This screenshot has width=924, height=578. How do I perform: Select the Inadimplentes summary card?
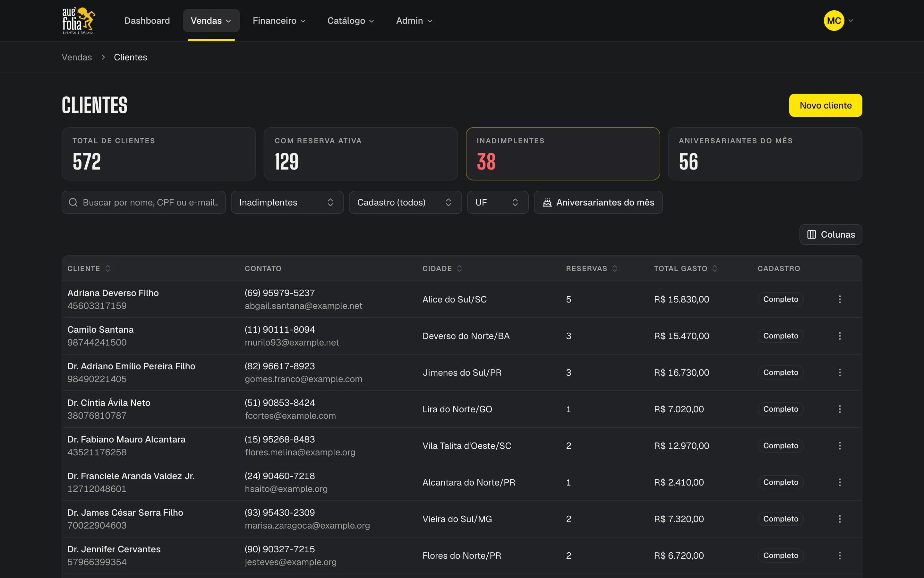pos(563,154)
